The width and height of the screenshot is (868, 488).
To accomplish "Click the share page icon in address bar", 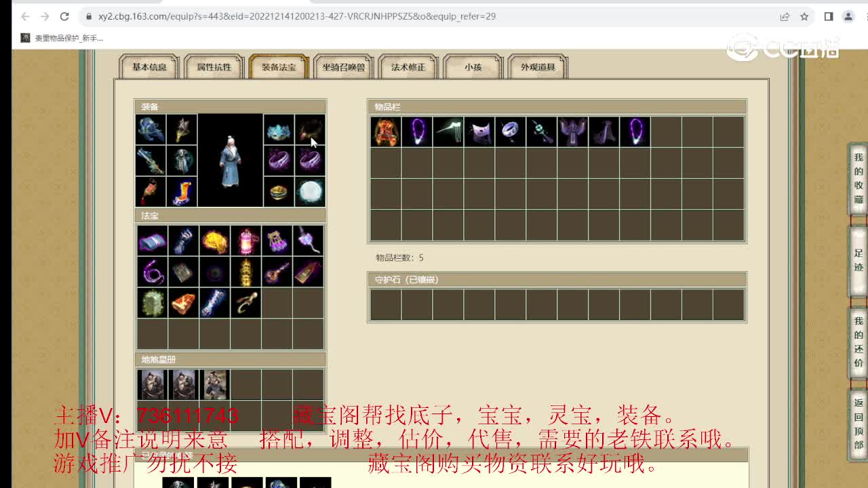I will (x=785, y=16).
